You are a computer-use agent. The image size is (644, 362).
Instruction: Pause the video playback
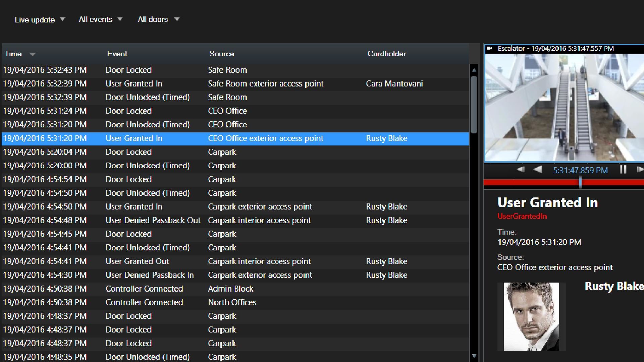coord(623,170)
